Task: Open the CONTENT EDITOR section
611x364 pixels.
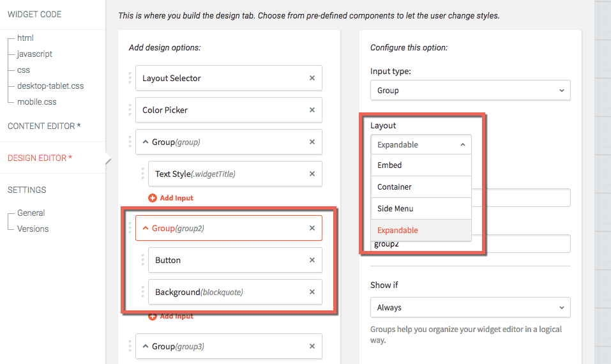Action: tap(44, 126)
